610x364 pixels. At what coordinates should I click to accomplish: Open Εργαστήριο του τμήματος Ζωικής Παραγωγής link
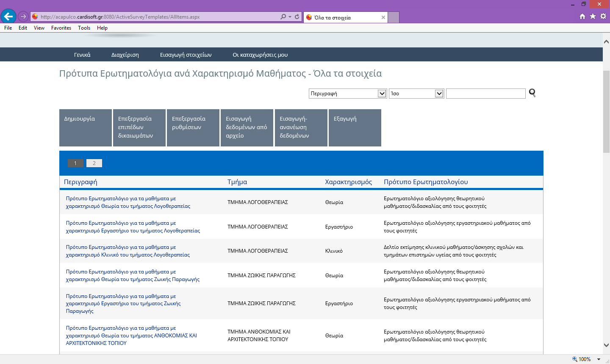[x=123, y=303]
